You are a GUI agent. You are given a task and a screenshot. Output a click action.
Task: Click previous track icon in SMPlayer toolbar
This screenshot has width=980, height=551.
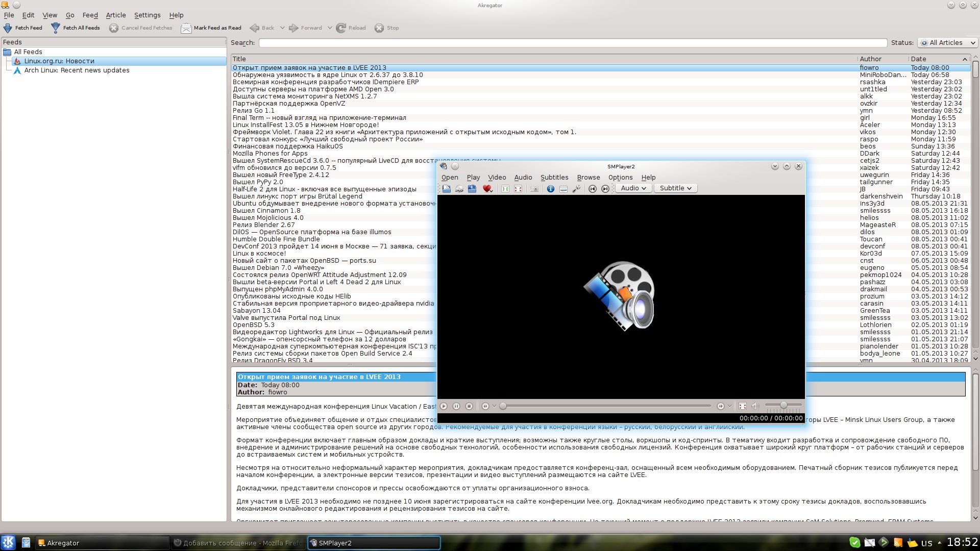click(x=593, y=189)
